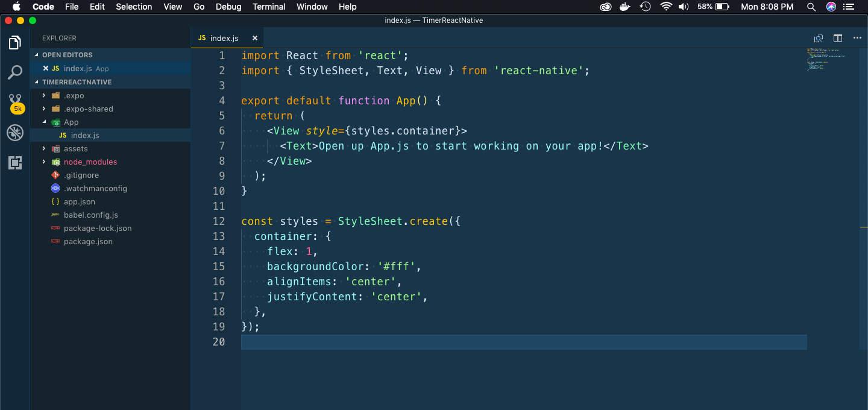Screen dimensions: 868x410
Task: Open the File menu
Action: click(x=72, y=7)
